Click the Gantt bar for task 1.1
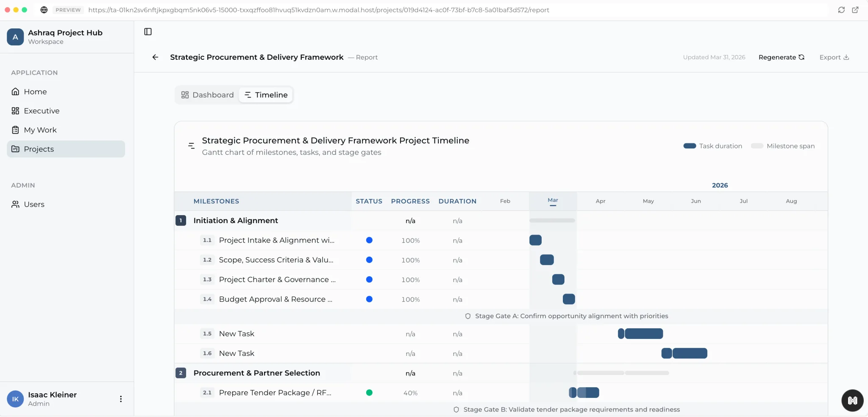 pos(535,240)
